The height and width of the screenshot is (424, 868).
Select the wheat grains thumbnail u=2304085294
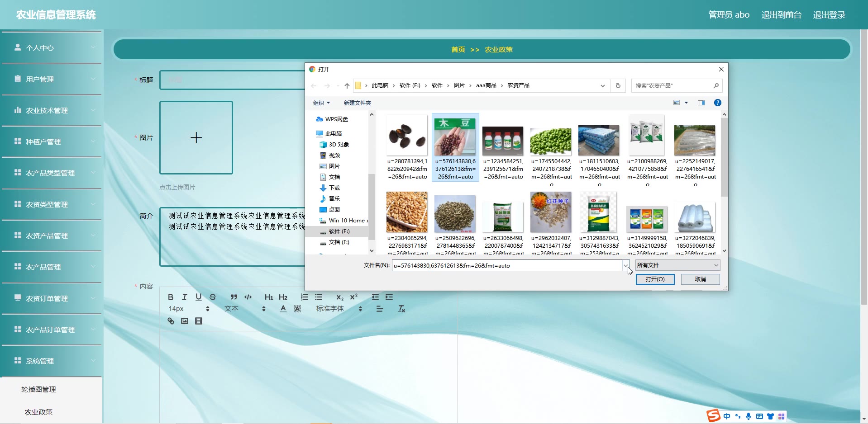point(407,222)
